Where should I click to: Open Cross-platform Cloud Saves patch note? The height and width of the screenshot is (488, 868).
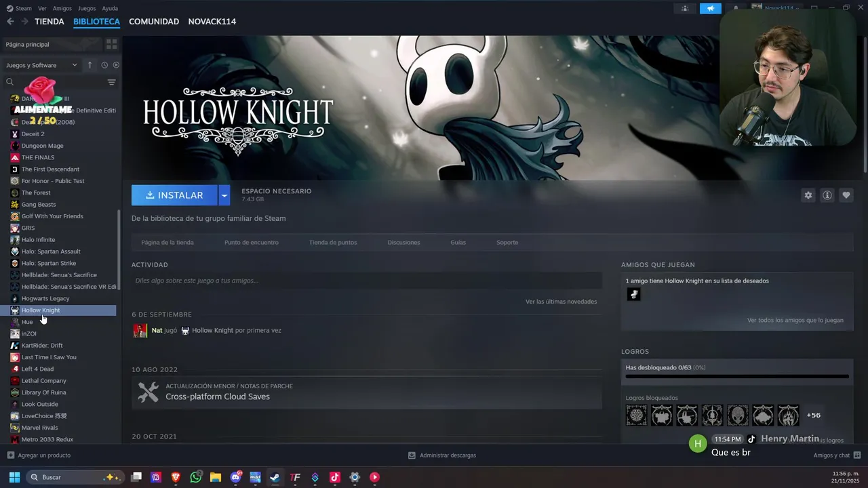[x=367, y=392]
